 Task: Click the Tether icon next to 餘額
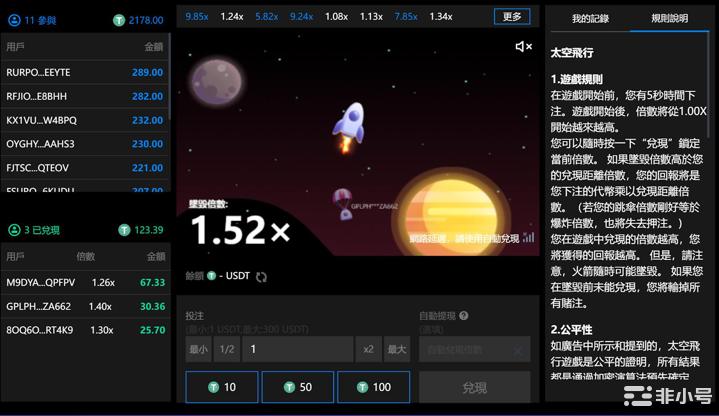click(211, 276)
